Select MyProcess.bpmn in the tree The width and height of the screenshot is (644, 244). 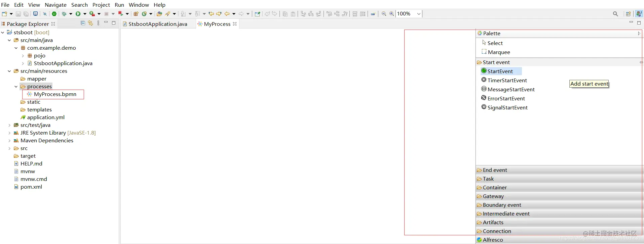(52, 94)
